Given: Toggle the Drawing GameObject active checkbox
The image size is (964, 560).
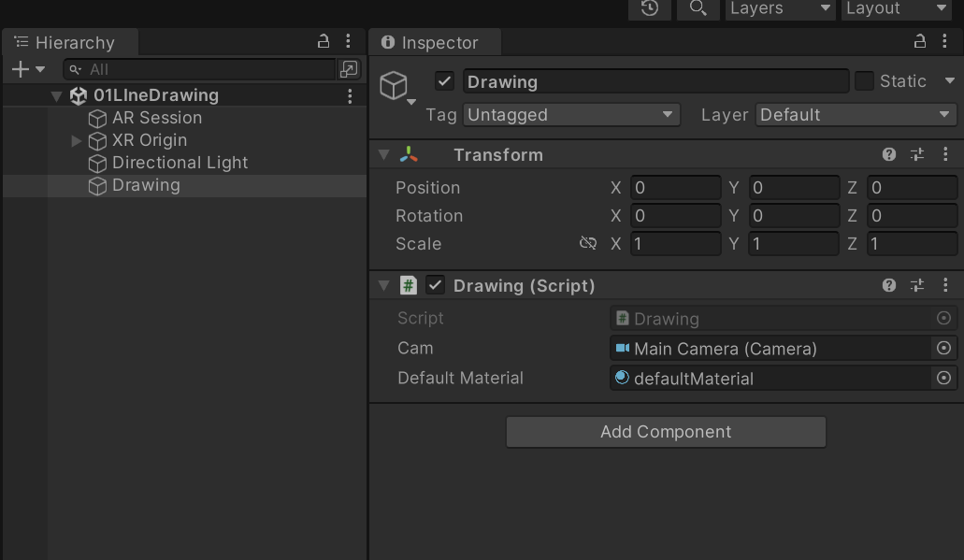Looking at the screenshot, I should tap(444, 81).
